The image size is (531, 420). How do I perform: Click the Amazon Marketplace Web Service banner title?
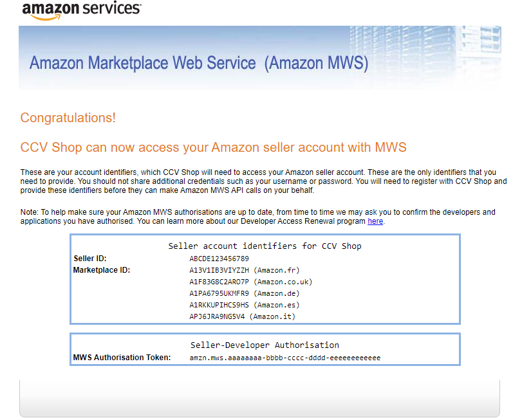[x=199, y=63]
